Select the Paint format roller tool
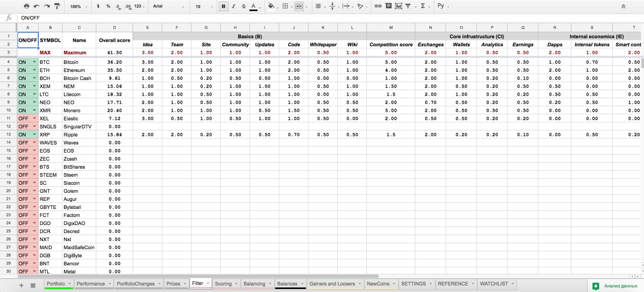 [x=56, y=7]
